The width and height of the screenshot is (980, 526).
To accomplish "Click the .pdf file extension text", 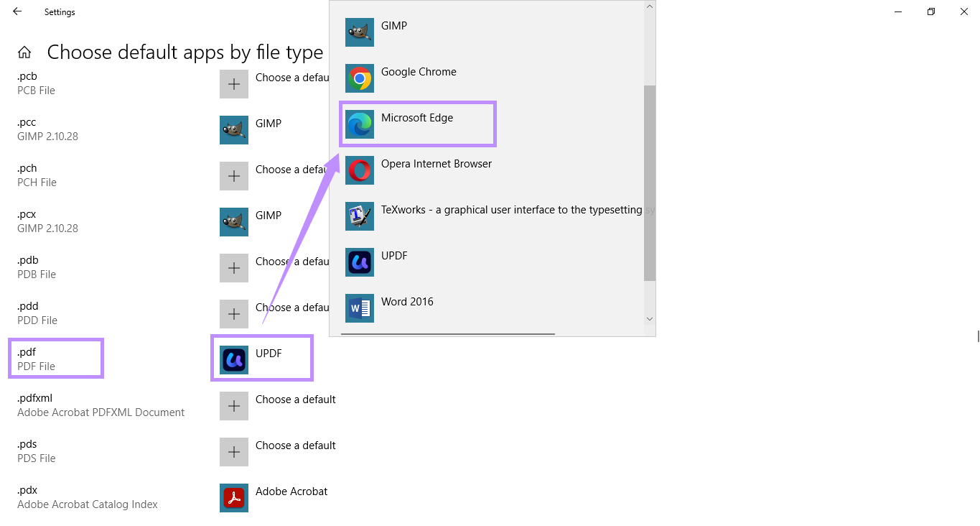I will pos(27,352).
